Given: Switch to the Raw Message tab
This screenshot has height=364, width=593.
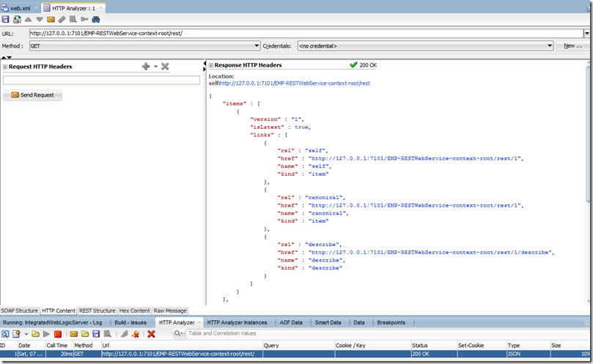Looking at the screenshot, I should 171,311.
